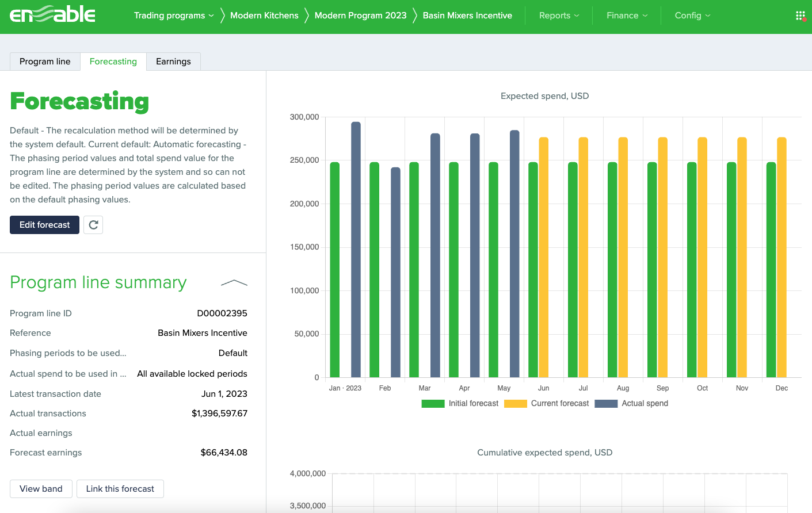This screenshot has width=812, height=513.
Task: Toggle Current forecast legend series
Action: click(547, 404)
